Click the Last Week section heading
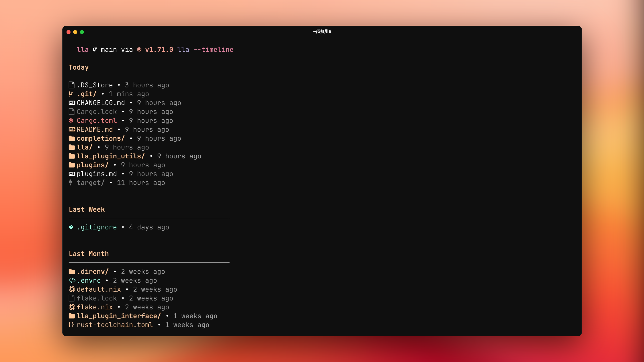The width and height of the screenshot is (644, 362). [x=87, y=209]
